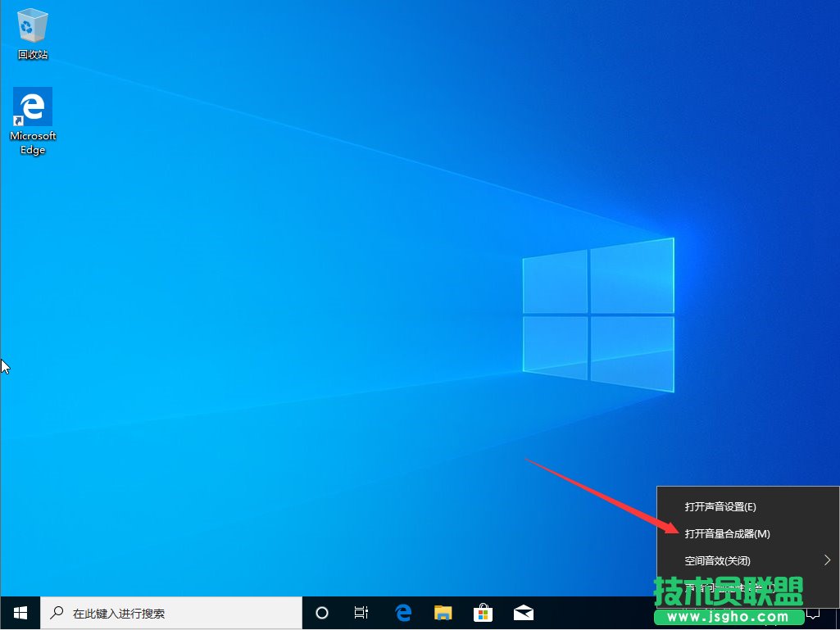
Task: Click the Windows Start button
Action: coord(18,612)
